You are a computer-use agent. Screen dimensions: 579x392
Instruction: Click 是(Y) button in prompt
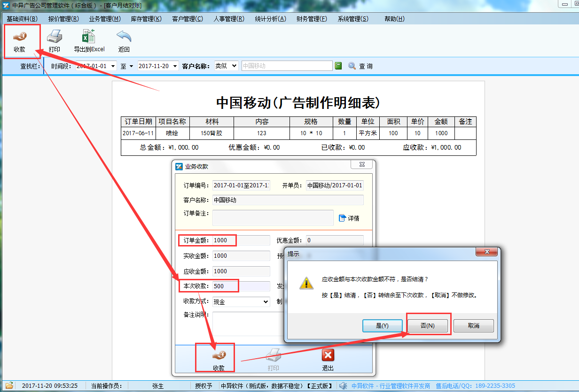(x=383, y=326)
